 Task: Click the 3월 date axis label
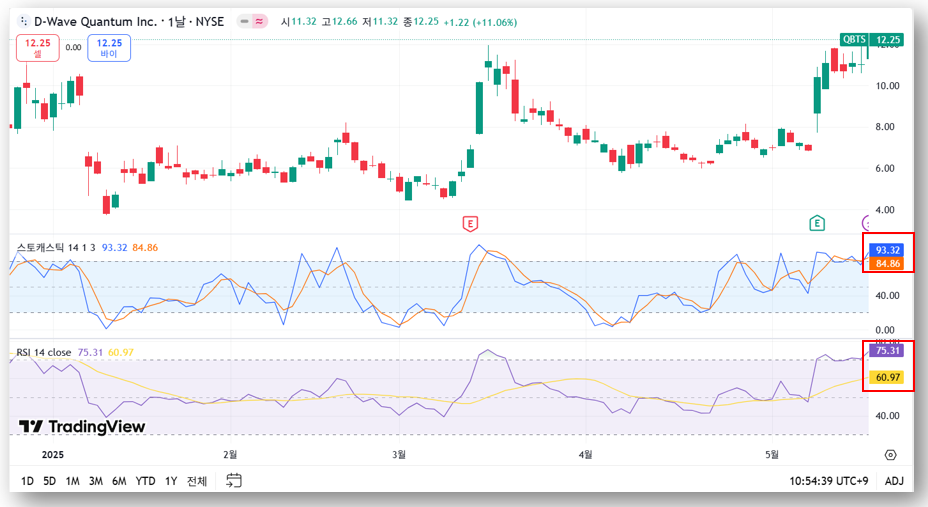pos(398,454)
